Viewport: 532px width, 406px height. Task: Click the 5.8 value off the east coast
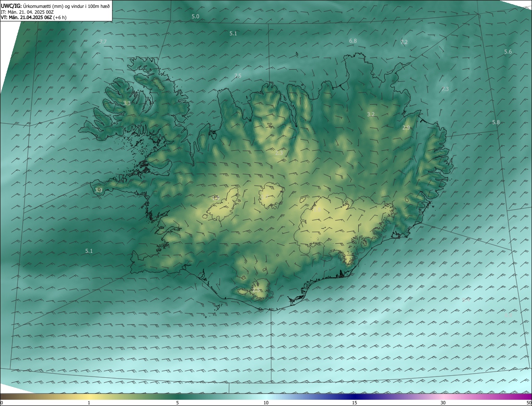point(496,122)
